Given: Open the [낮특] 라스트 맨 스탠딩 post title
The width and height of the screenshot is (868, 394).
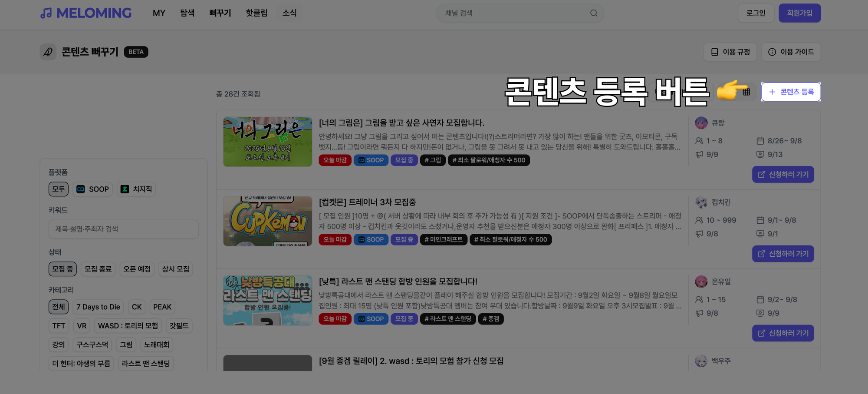Looking at the screenshot, I should [398, 281].
